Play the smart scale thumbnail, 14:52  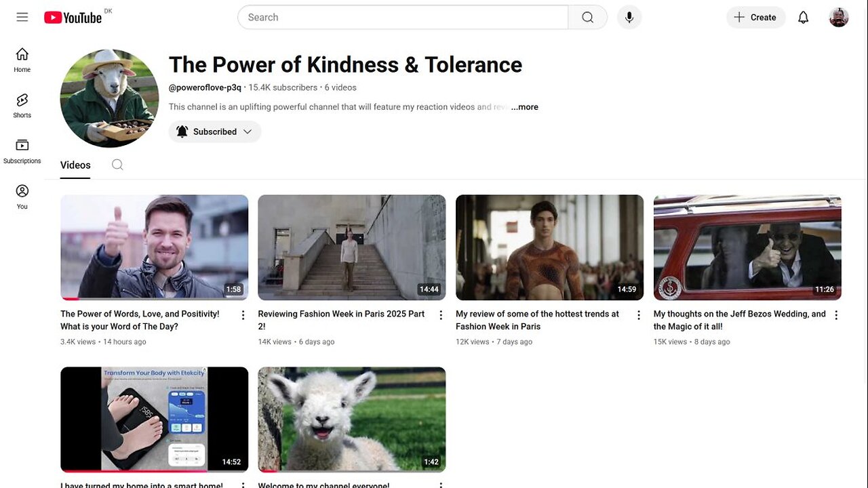tap(155, 420)
